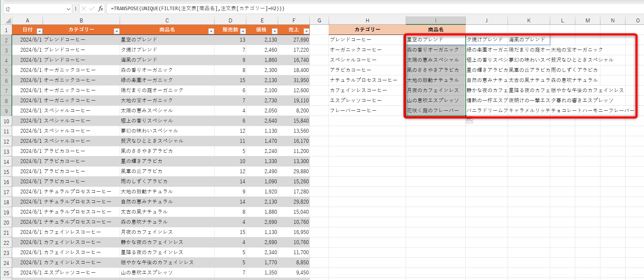Viewport: 644px width, 280px height.
Task: Open the 売上 column filter dropdown
Action: pyautogui.click(x=306, y=31)
